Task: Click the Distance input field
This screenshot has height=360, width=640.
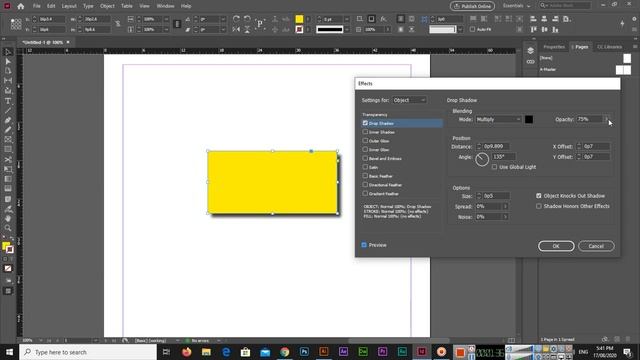Action: tap(496, 146)
